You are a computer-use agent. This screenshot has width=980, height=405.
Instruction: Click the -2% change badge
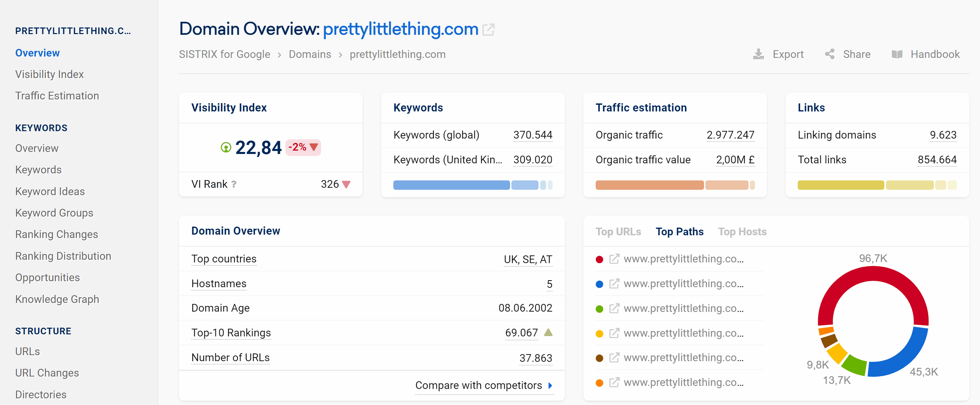point(303,147)
